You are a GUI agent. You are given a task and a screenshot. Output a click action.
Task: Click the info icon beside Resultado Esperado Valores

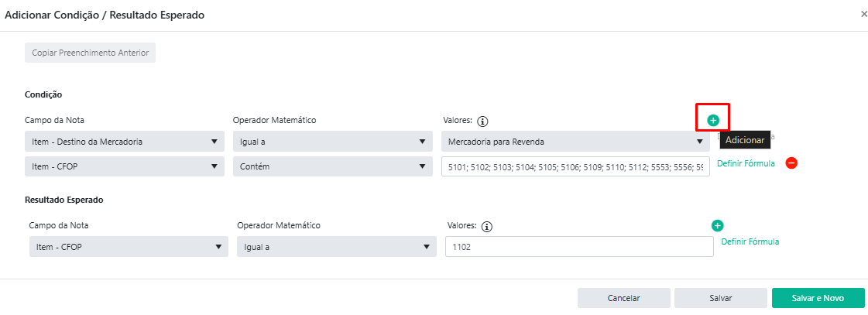coord(486,226)
